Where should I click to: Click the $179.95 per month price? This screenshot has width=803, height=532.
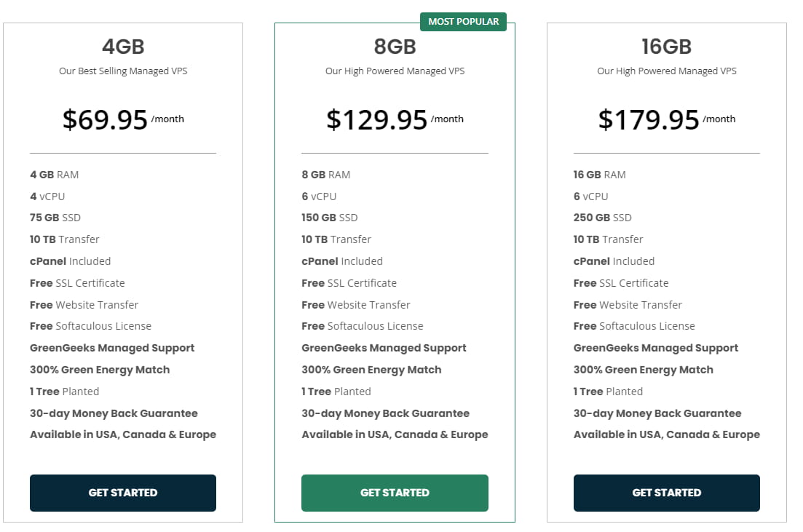pos(649,120)
